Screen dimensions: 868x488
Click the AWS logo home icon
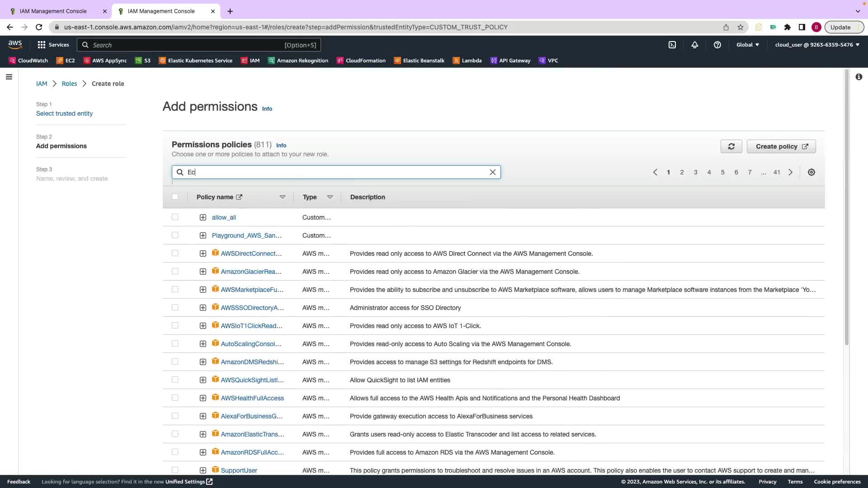pos(15,44)
